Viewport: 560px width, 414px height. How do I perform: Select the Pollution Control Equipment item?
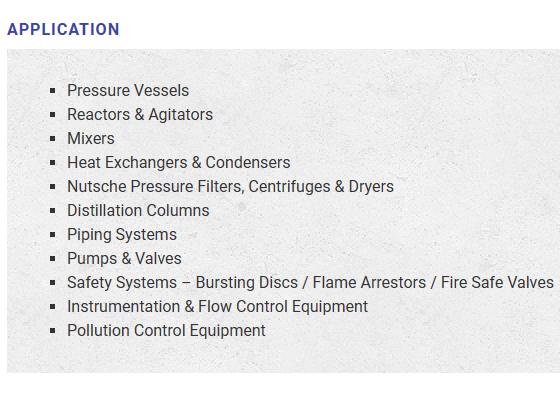pyautogui.click(x=166, y=330)
